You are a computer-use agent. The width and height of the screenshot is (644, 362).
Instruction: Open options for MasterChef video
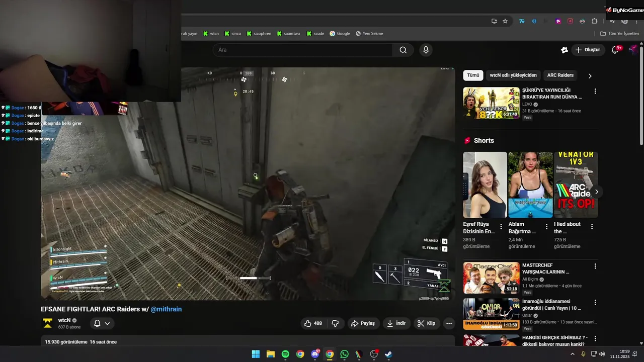tap(595, 266)
